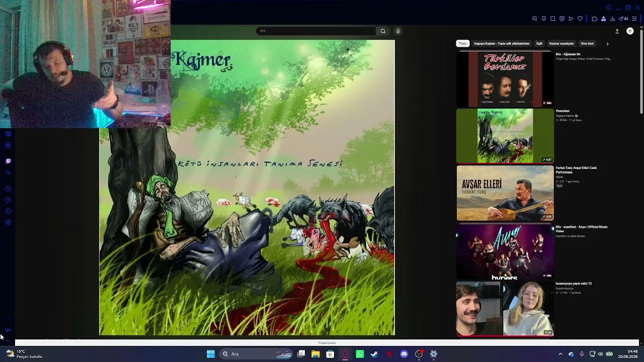The image size is (644, 362).
Task: Open the 'Türküler Sevdamız' mix thumbnail
Action: [x=505, y=79]
